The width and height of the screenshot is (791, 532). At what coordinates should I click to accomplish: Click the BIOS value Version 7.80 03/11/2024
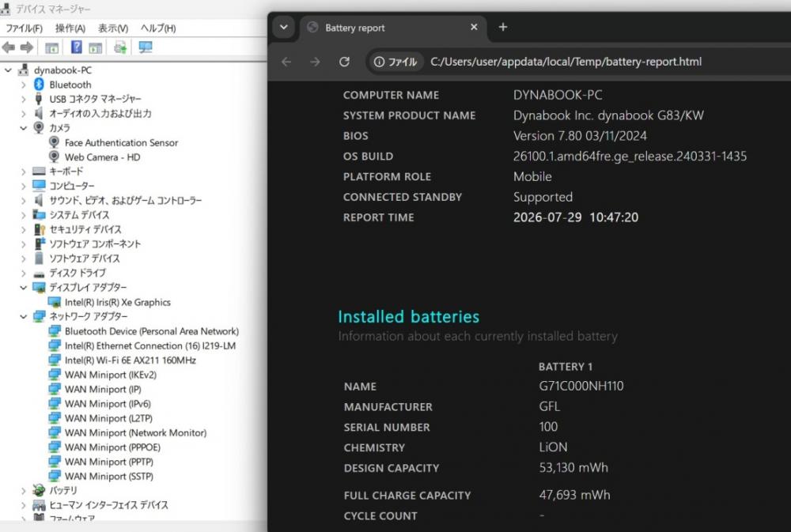pos(580,136)
